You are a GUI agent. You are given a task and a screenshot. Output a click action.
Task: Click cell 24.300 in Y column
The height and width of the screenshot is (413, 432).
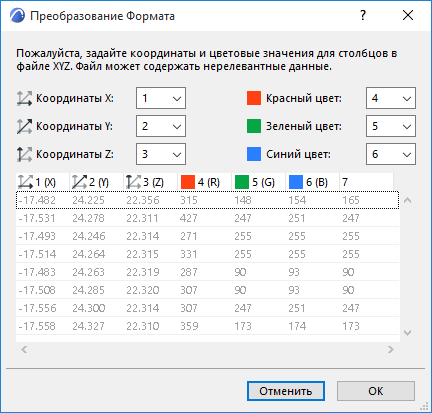pyautogui.click(x=89, y=308)
